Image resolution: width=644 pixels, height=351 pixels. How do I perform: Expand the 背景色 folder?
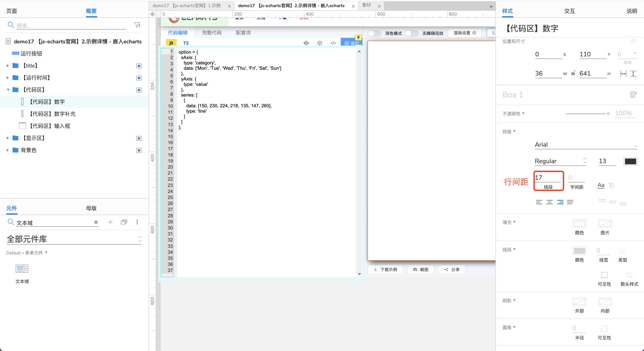[x=8, y=150]
